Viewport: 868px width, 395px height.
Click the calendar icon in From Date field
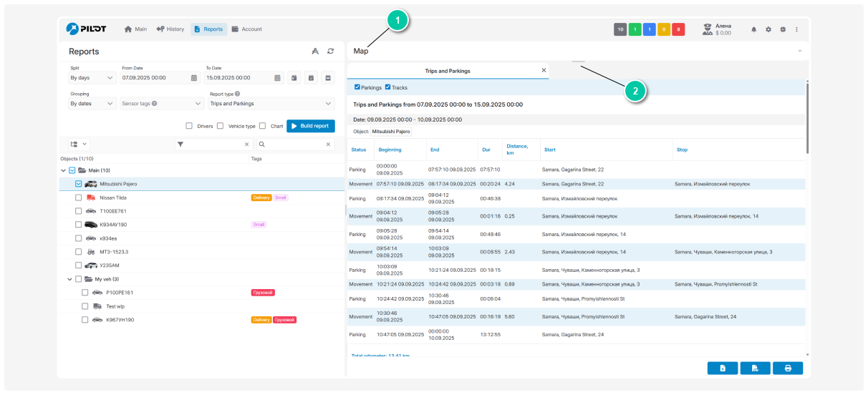coord(194,78)
